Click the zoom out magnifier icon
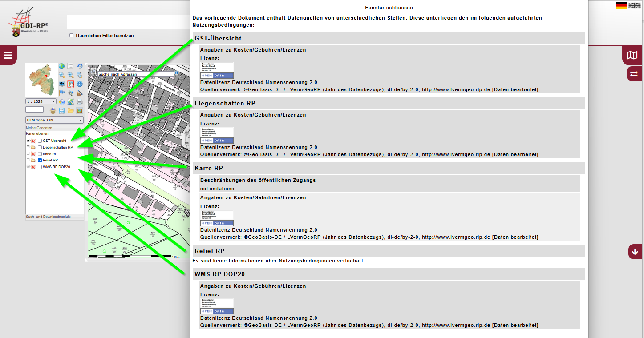 (x=62, y=75)
